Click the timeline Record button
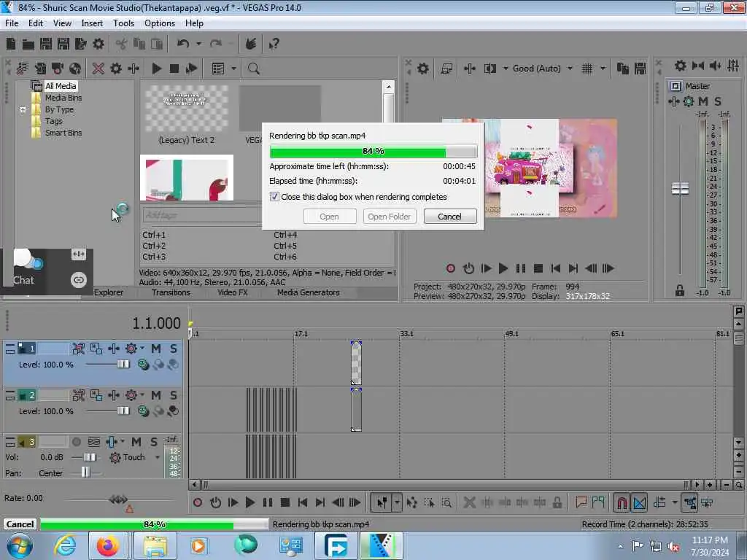The image size is (747, 560). pyautogui.click(x=198, y=502)
